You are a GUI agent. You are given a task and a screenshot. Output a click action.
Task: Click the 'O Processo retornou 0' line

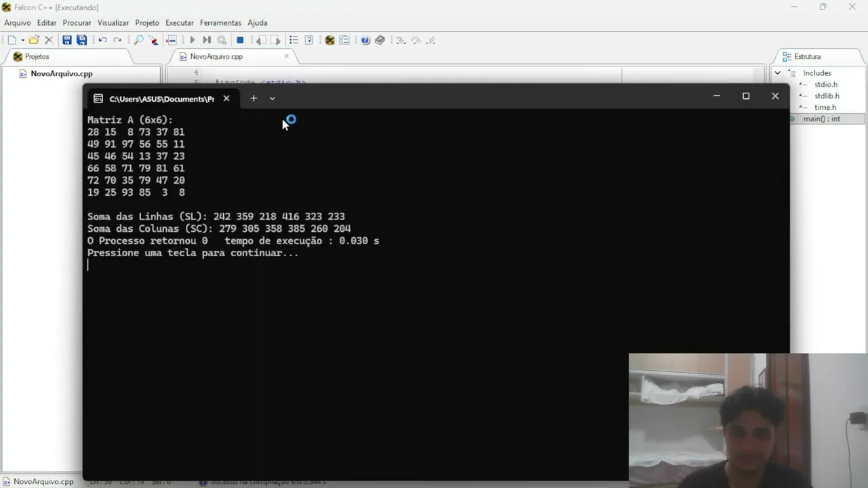233,241
